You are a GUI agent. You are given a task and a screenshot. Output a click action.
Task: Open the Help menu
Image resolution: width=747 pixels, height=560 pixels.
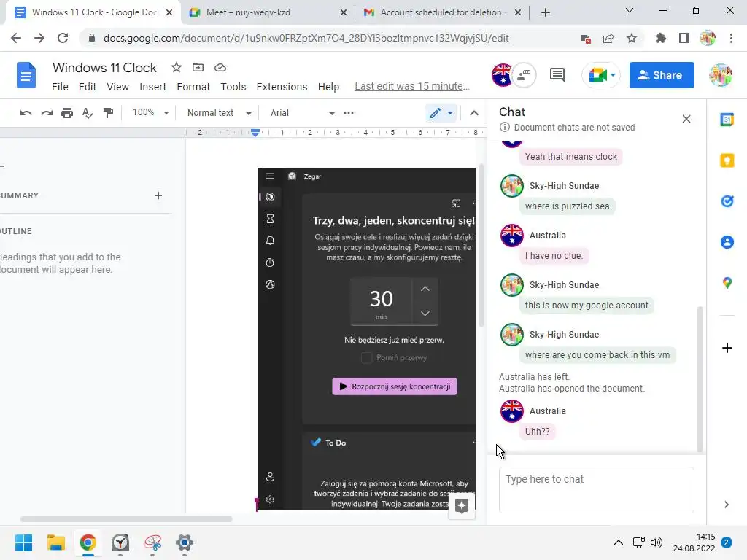pyautogui.click(x=328, y=87)
